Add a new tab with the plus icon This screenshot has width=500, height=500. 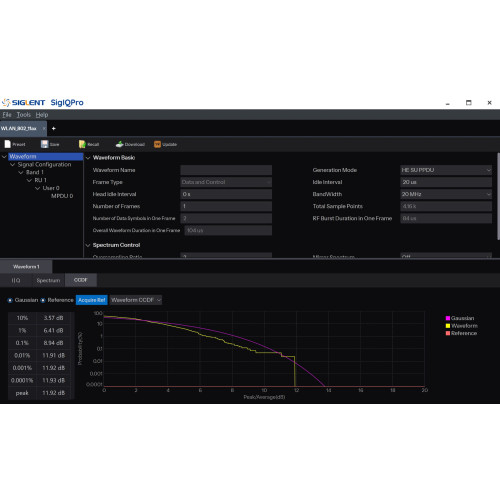click(53, 128)
